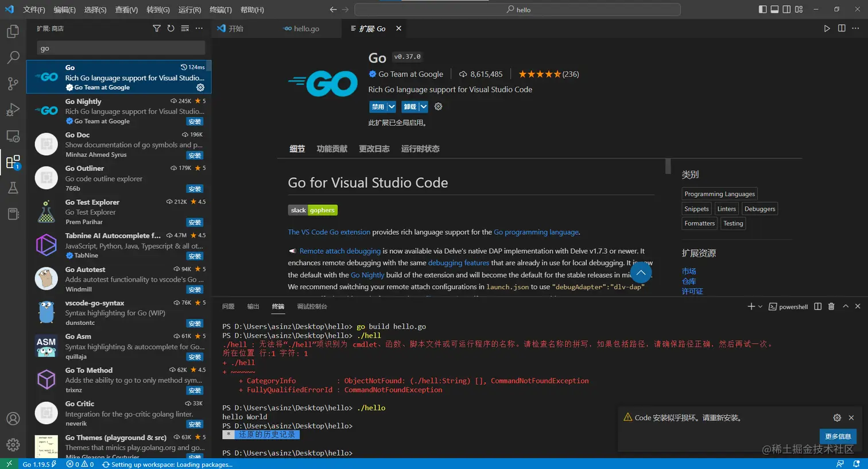Open the Accounts menu in activity bar
Viewport: 868px width, 469px height.
pos(13,419)
